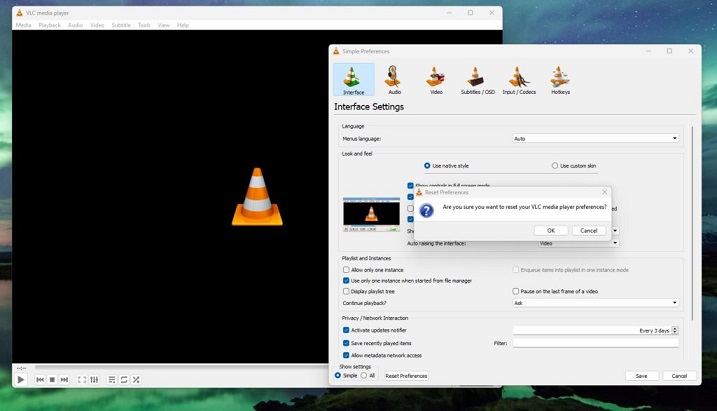717x411 pixels.
Task: Click the VLC cone icon in Simple Preferences title bar
Action: tap(336, 51)
